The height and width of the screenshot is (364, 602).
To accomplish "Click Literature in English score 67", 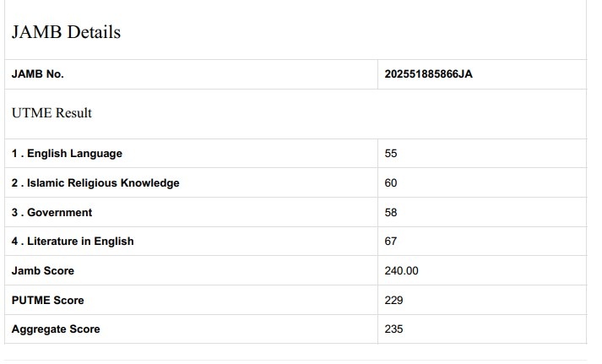I will (391, 242).
